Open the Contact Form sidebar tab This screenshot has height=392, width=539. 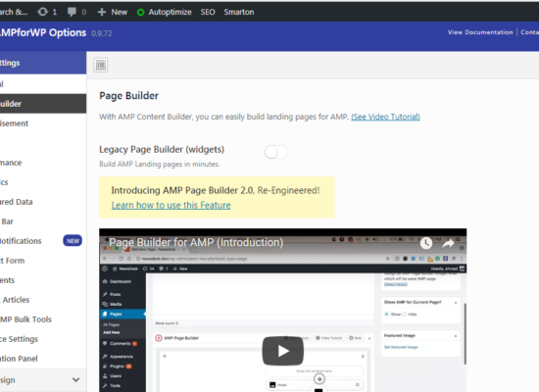pos(43,261)
